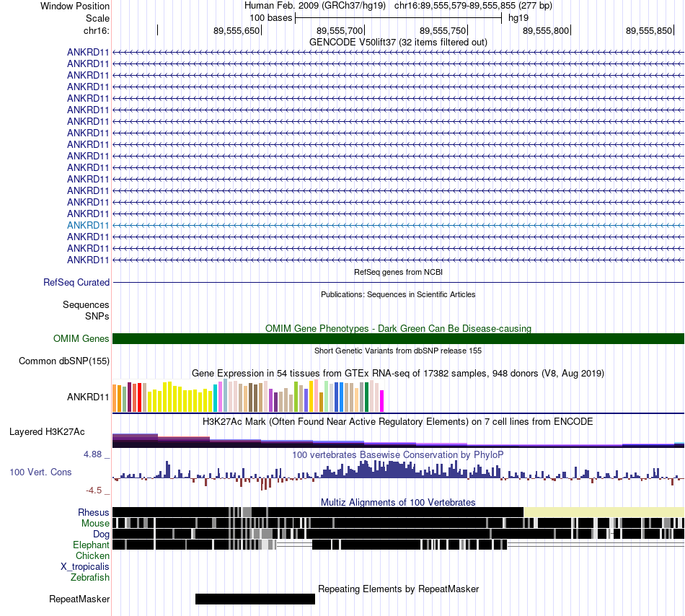Select the light-blue highlighted ANKRD11 transcript label
The width and height of the screenshot is (685, 616).
88,226
